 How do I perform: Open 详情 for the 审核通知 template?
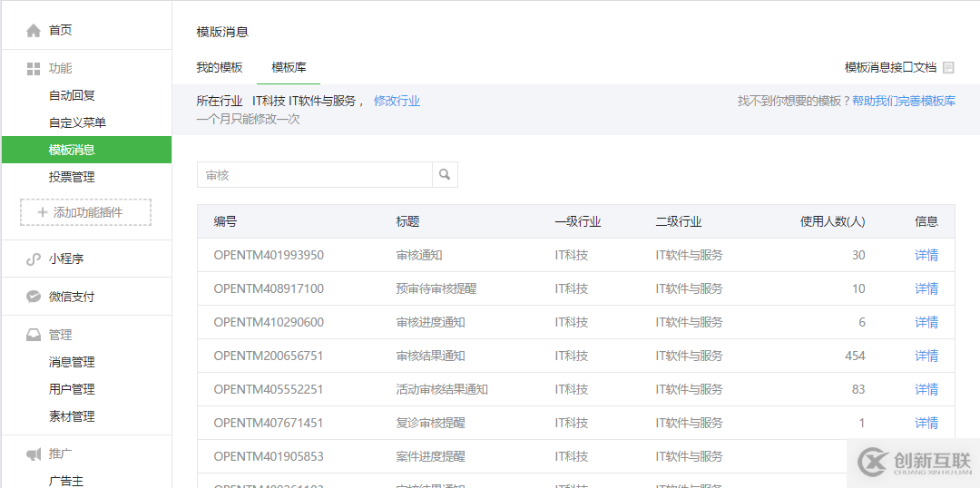pyautogui.click(x=926, y=256)
